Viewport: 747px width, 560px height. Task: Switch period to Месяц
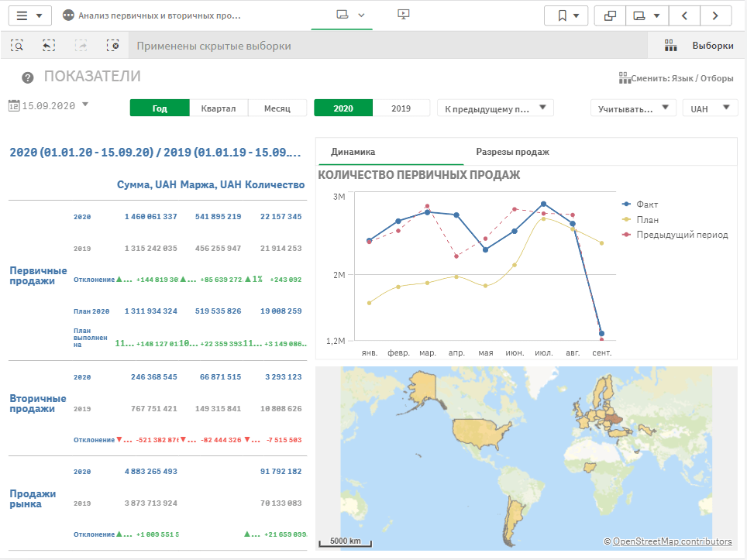pyautogui.click(x=277, y=108)
